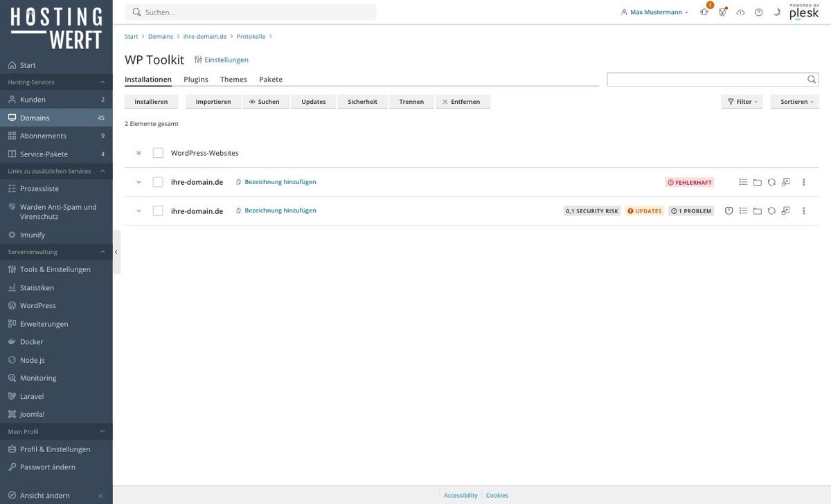
Task: Tick the checkbox of the FEHLERHAFT ihre-domain.de row
Action: coord(158,182)
